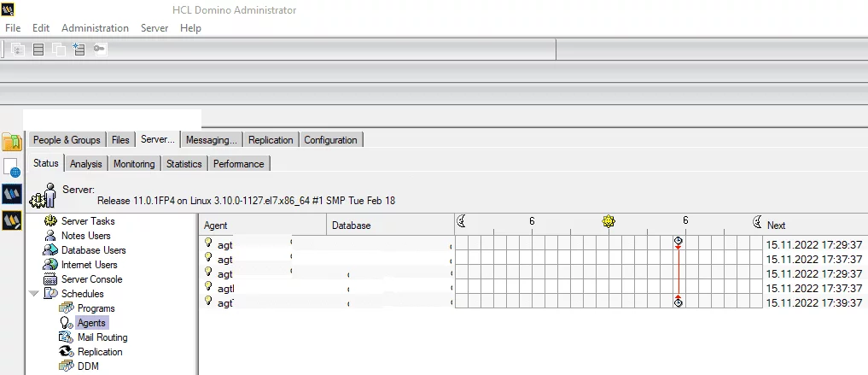Click the new-item list toolbar icon
The height and width of the screenshot is (375, 868).
point(79,50)
